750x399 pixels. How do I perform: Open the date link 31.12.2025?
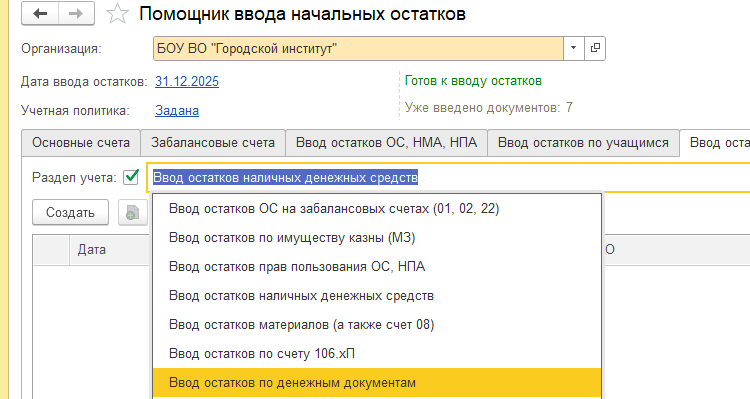click(187, 81)
